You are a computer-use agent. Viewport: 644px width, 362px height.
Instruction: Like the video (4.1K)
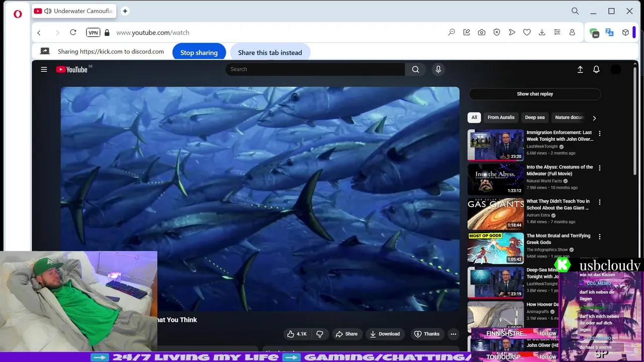(x=296, y=334)
